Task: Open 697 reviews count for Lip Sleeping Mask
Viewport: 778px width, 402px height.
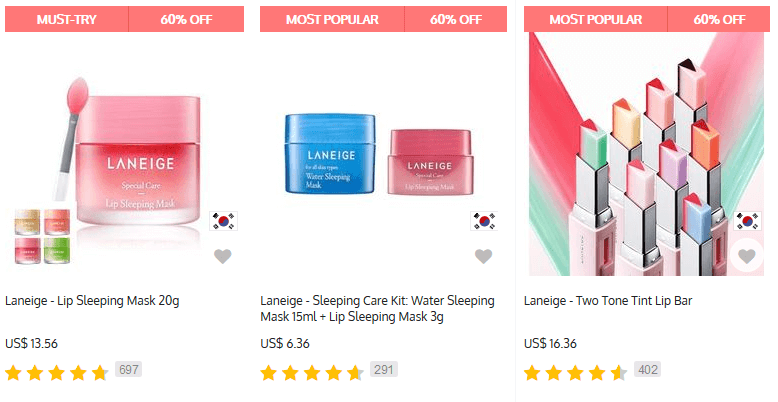Action: (x=129, y=370)
